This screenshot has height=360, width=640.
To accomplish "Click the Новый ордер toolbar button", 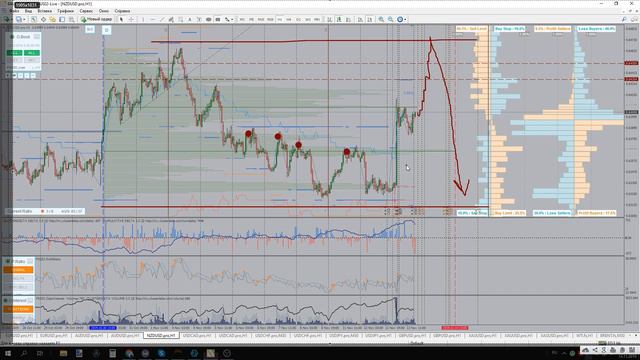I will tap(97, 19).
